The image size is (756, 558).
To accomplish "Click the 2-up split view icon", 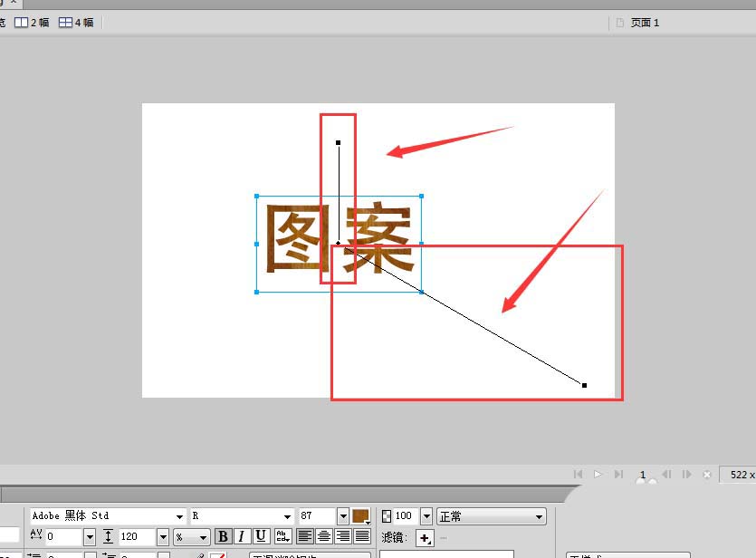I will 21,22.
